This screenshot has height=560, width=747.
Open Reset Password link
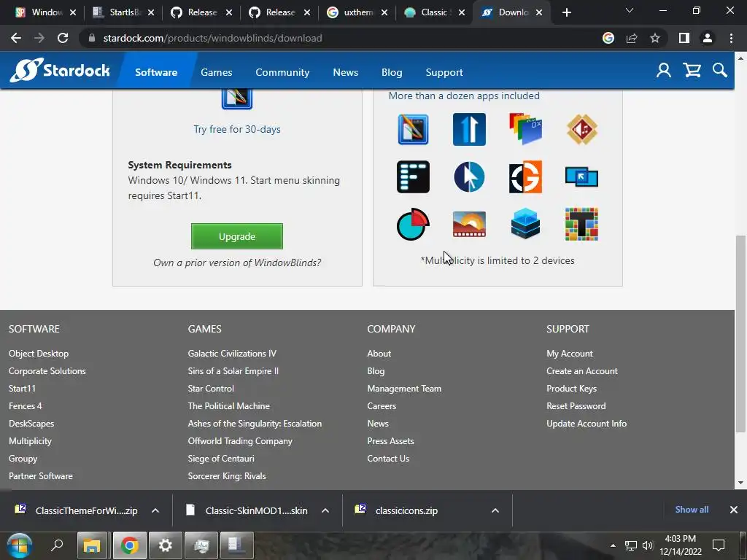click(x=576, y=406)
